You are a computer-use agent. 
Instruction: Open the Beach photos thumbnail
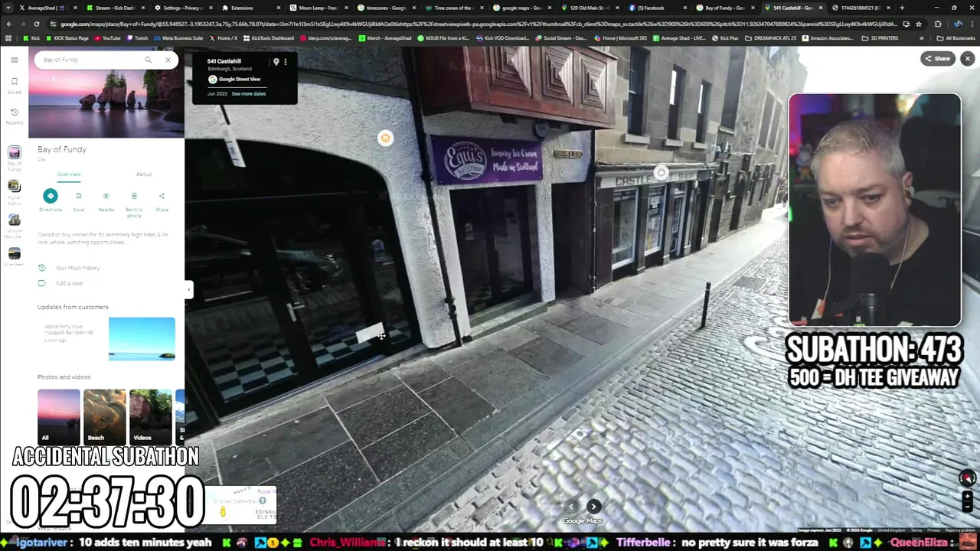pyautogui.click(x=104, y=417)
